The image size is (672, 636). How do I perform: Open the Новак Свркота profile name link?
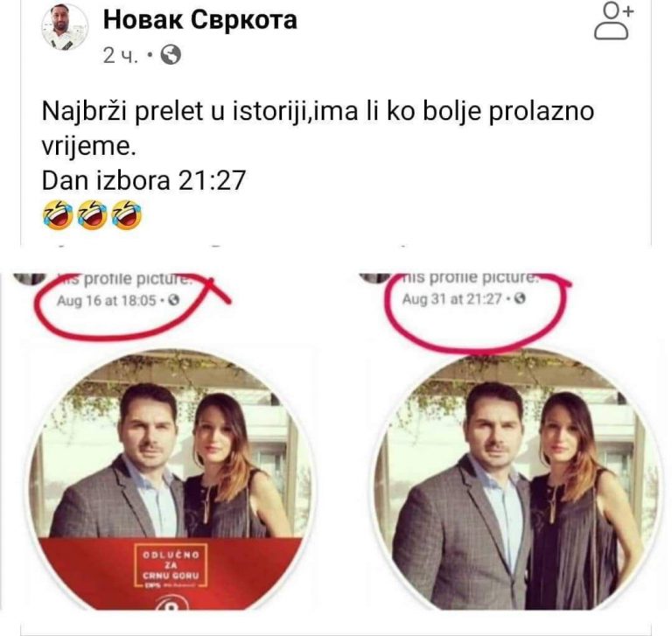pyautogui.click(x=200, y=20)
